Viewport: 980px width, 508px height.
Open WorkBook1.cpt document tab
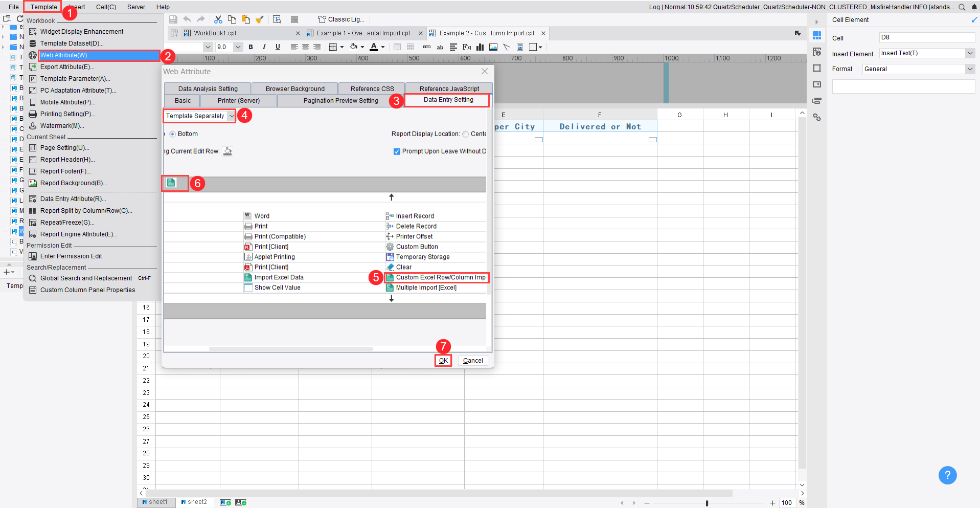(215, 33)
